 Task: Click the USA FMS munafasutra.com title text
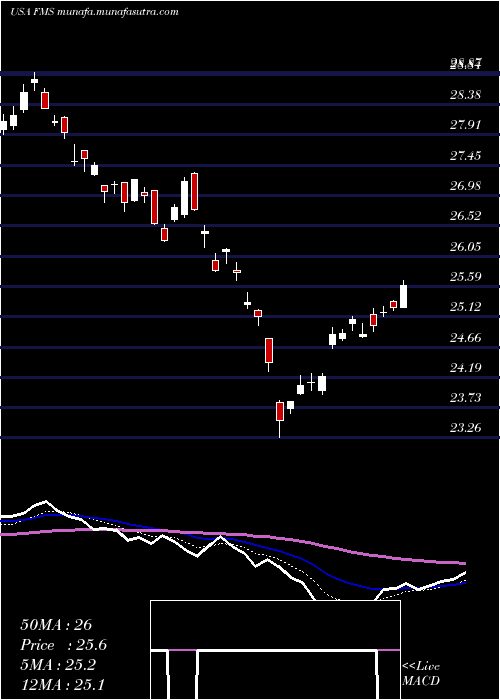pyautogui.click(x=94, y=12)
